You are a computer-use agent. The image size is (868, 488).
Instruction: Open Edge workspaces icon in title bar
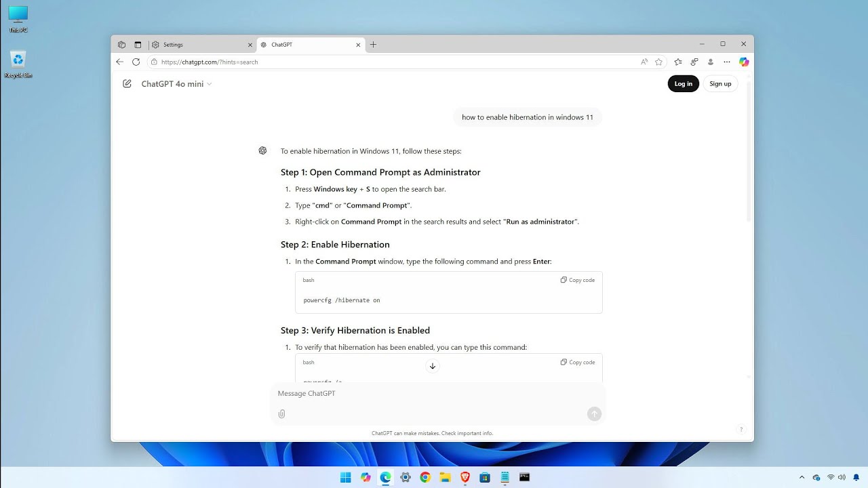(x=121, y=45)
